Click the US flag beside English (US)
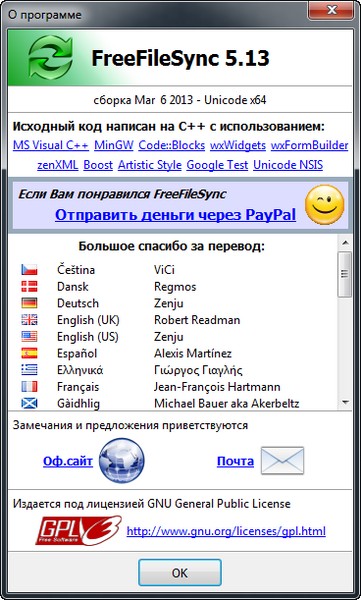 click(29, 337)
